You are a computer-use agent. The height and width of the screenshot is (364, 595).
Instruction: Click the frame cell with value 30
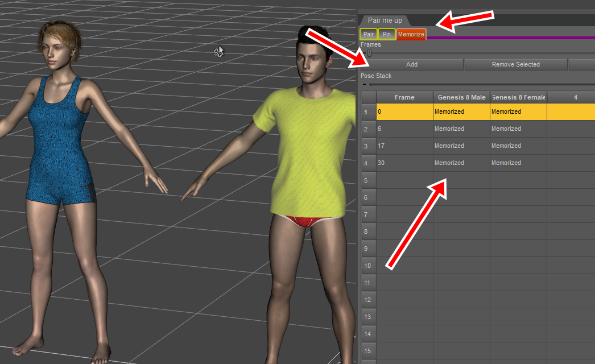[404, 163]
